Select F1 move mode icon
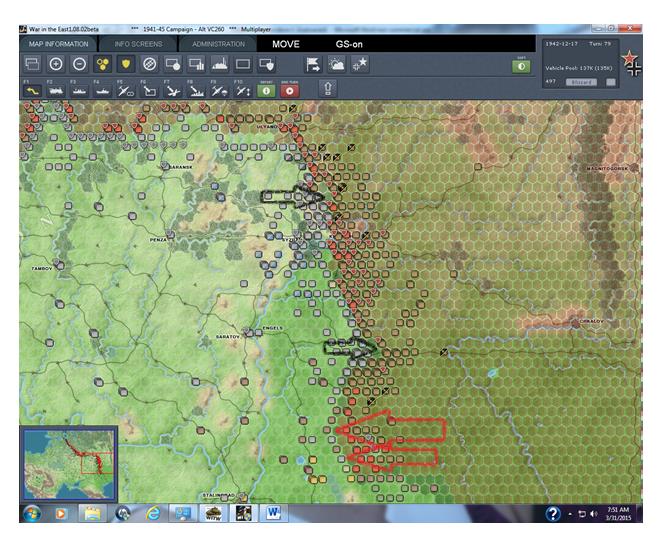This screenshot has width=666, height=560. (x=32, y=91)
